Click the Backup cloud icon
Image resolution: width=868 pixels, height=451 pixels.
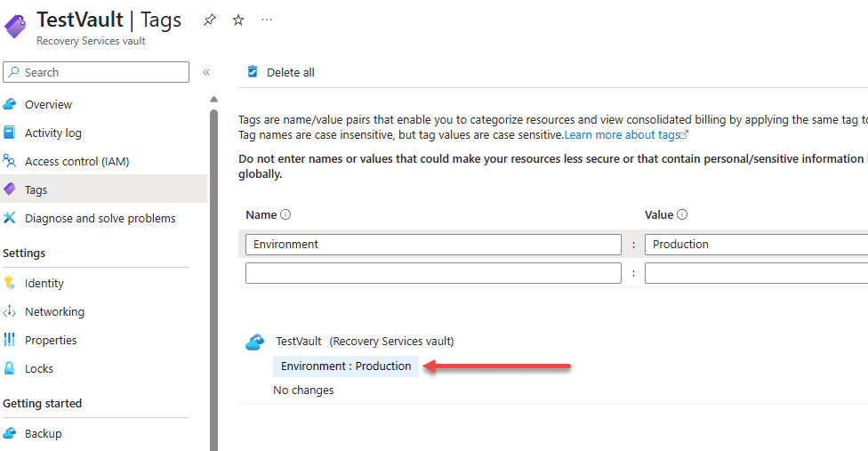(x=10, y=433)
